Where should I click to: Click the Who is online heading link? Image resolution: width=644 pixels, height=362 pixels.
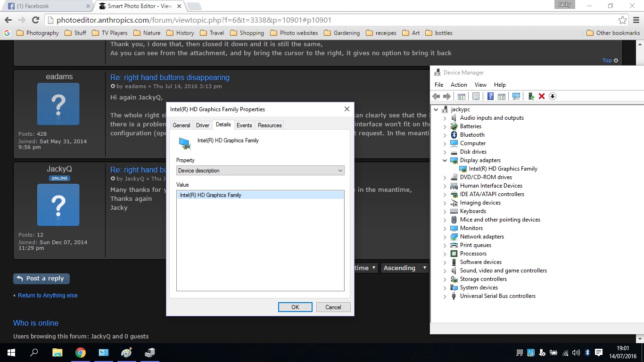(x=36, y=323)
